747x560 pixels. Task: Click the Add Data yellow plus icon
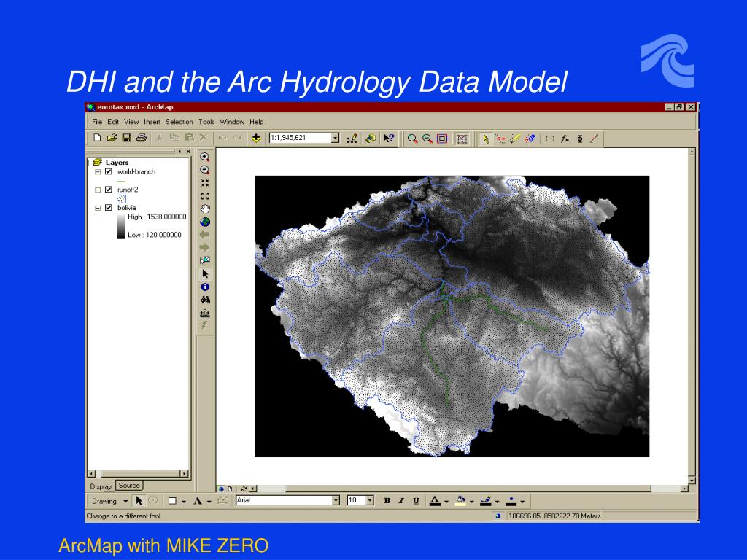pos(256,138)
